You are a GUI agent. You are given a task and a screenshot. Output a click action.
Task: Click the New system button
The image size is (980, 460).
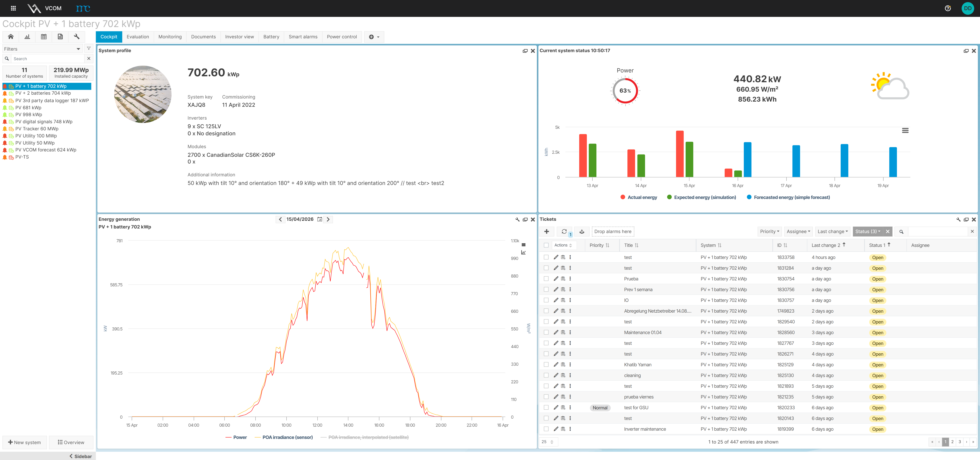click(x=25, y=443)
